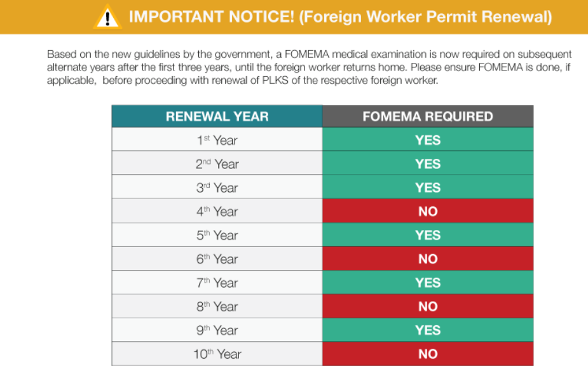Viewport: 588px width, 390px height.
Task: Click the 1st Year row label
Action: coord(217,140)
